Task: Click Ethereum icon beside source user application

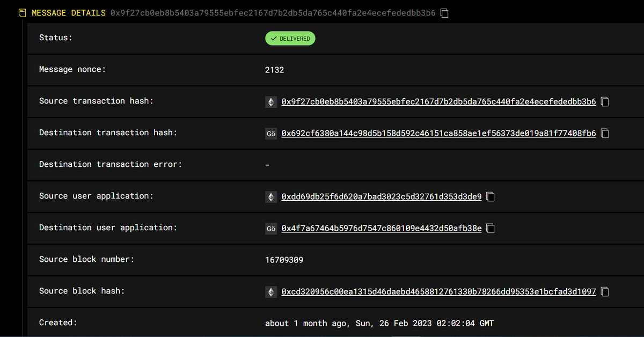Action: pyautogui.click(x=271, y=196)
